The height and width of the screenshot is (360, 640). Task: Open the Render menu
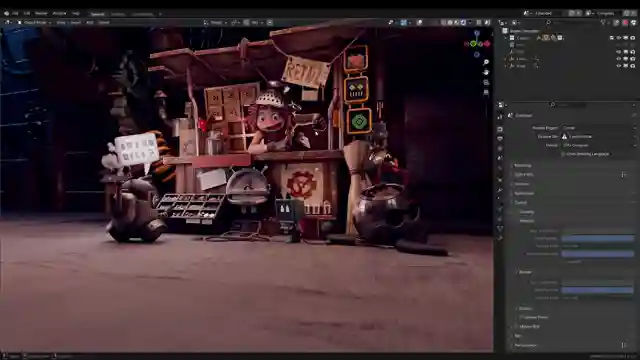click(41, 13)
